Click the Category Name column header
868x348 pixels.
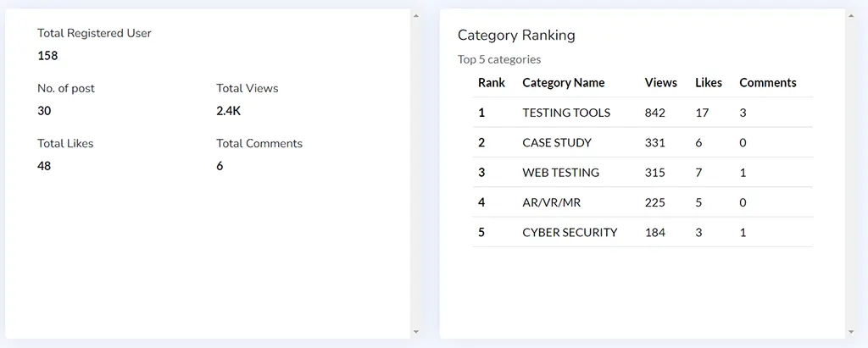[x=564, y=82]
